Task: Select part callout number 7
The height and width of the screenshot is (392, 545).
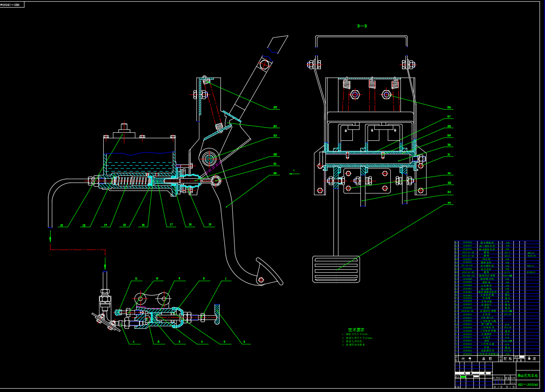Action: [226, 279]
